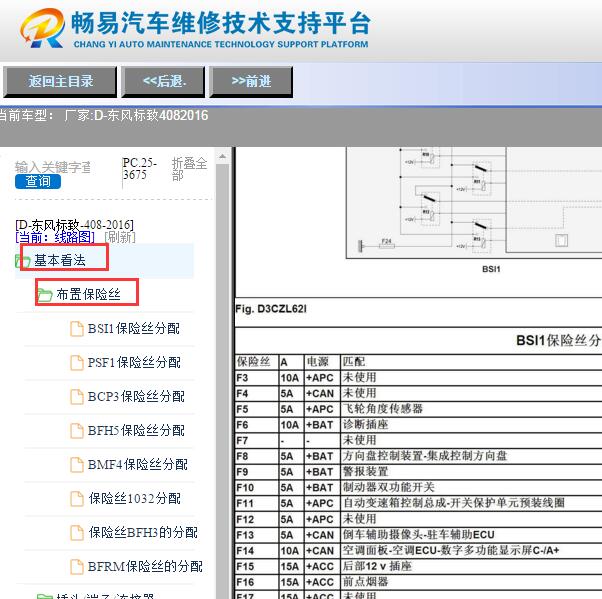Click the 刷新 refresh link
Viewport: 602px width, 599px height.
tap(120, 237)
